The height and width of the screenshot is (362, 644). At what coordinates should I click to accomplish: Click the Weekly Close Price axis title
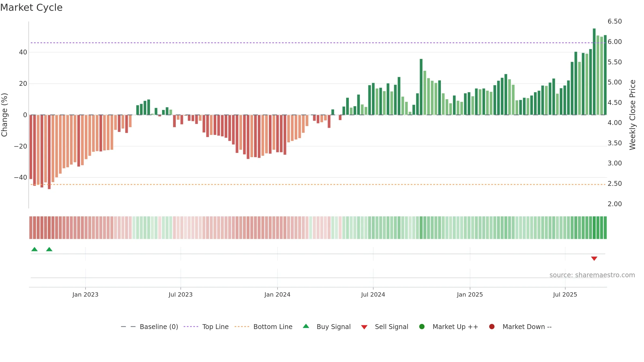click(632, 115)
